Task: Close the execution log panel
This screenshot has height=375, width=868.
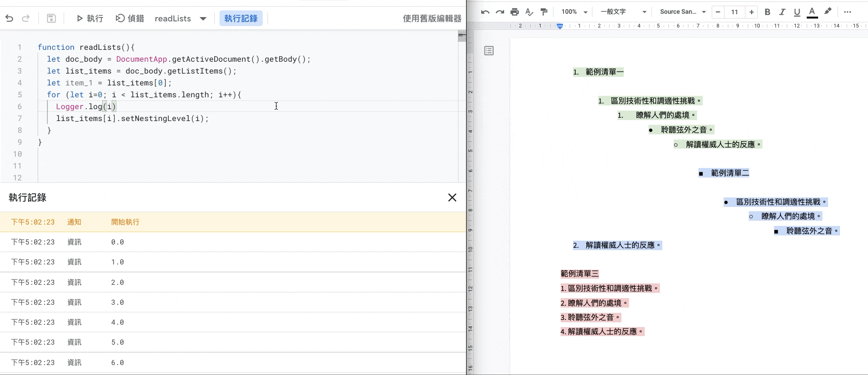Action: coord(452,197)
